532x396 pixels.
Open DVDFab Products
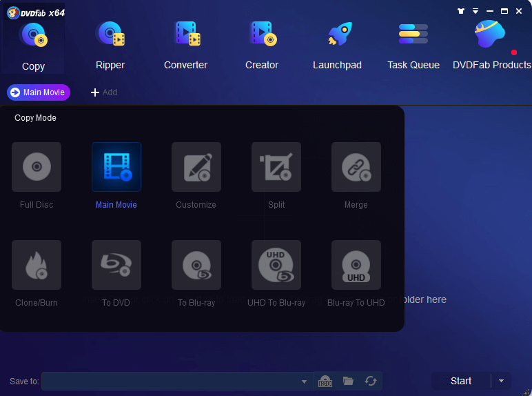[x=491, y=46]
